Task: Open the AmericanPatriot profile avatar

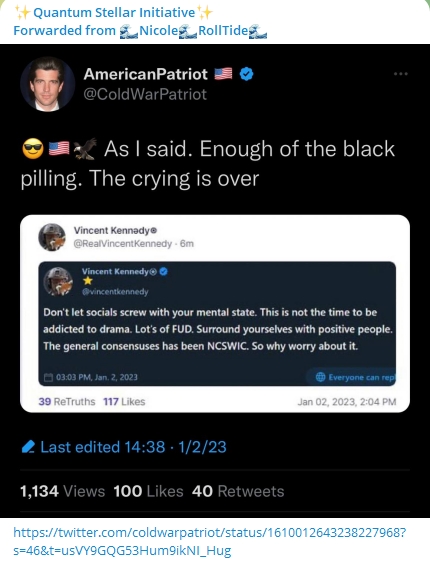Action: click(x=48, y=84)
